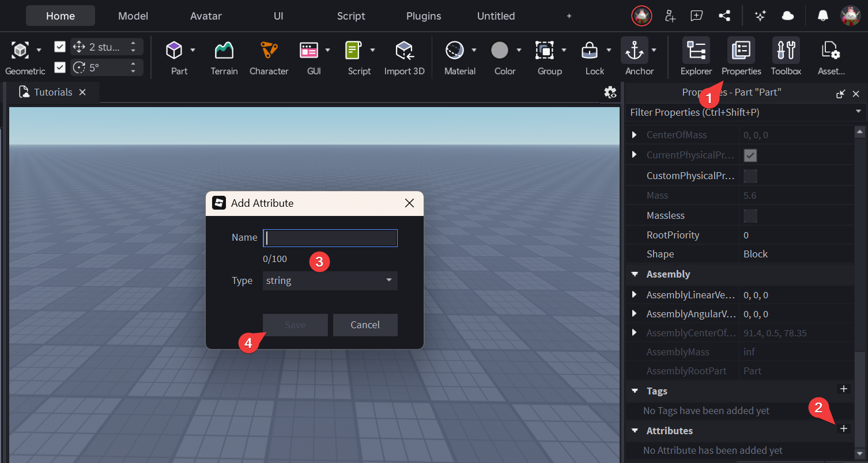Enable the CustomPhysicalProperties checkbox

click(x=750, y=176)
